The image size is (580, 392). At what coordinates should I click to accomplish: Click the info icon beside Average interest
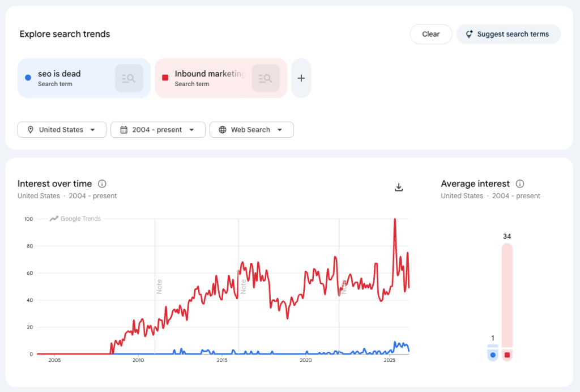coord(520,184)
